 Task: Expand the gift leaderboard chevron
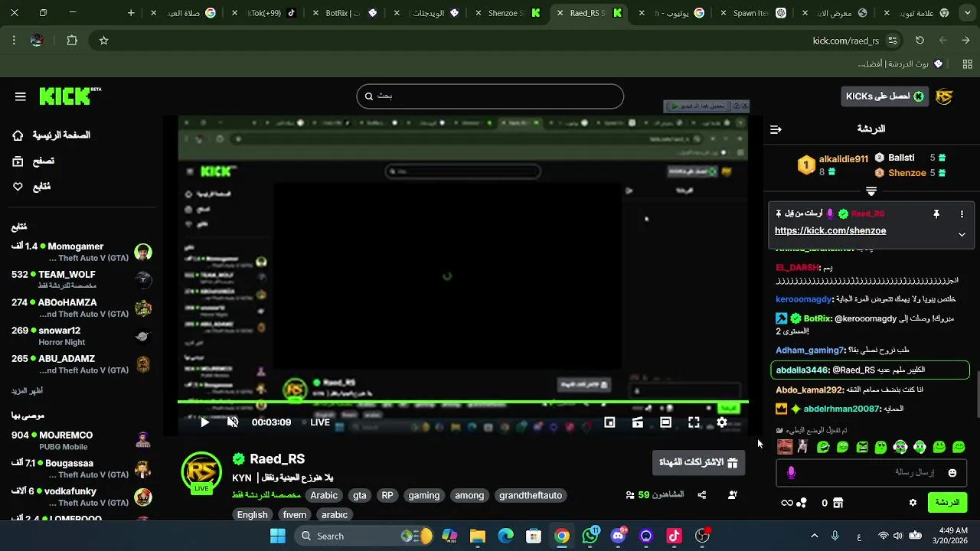tap(871, 191)
